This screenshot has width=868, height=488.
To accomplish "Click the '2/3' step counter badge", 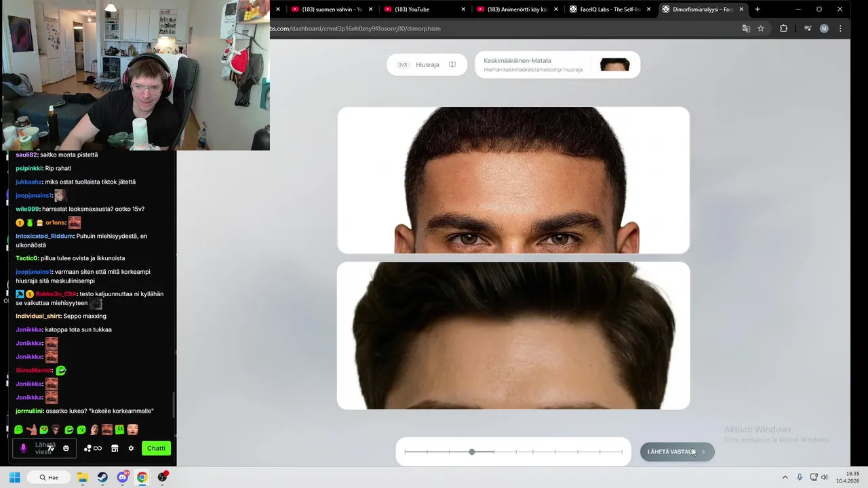I will (403, 65).
